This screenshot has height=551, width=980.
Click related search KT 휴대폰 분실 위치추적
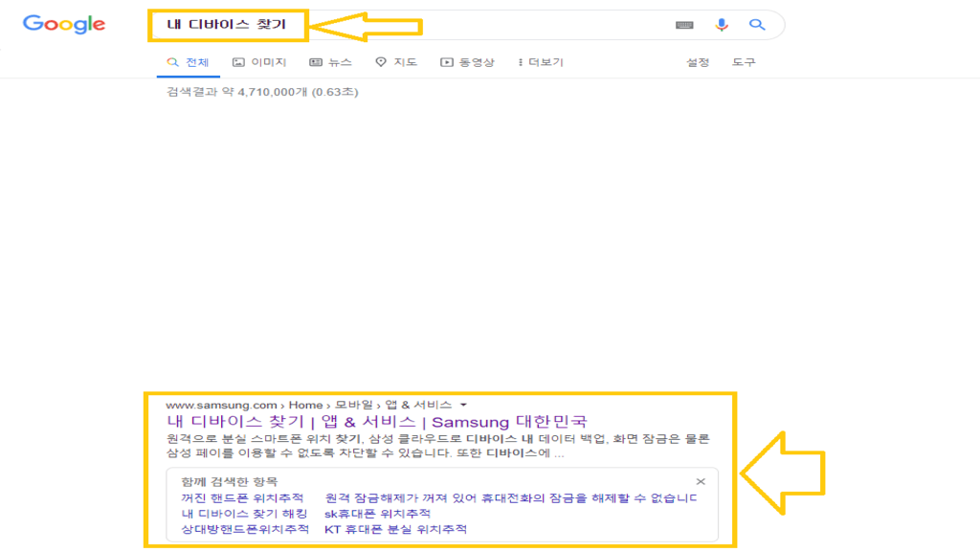click(x=395, y=529)
